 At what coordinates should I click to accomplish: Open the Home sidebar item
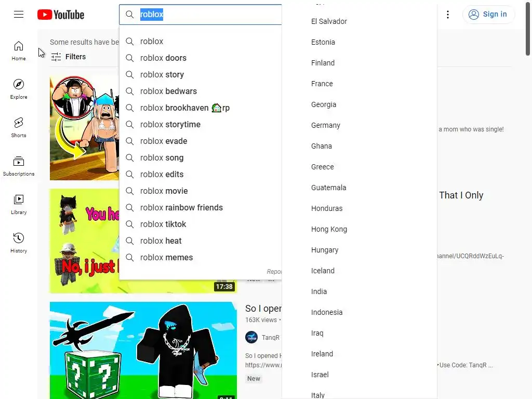[x=19, y=51]
